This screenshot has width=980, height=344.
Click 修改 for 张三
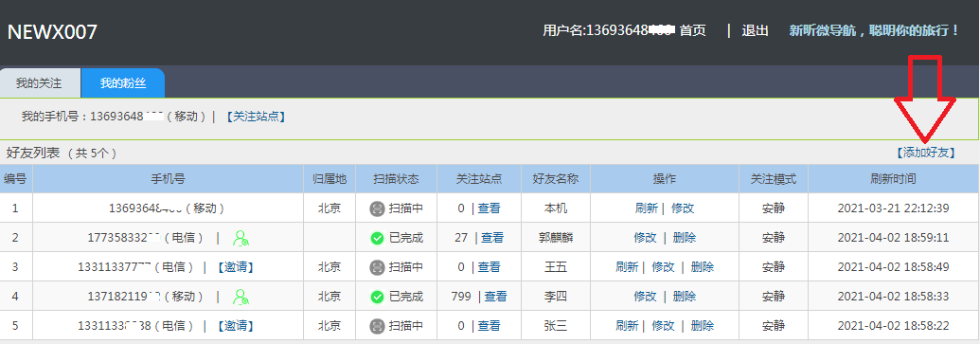[x=663, y=326]
